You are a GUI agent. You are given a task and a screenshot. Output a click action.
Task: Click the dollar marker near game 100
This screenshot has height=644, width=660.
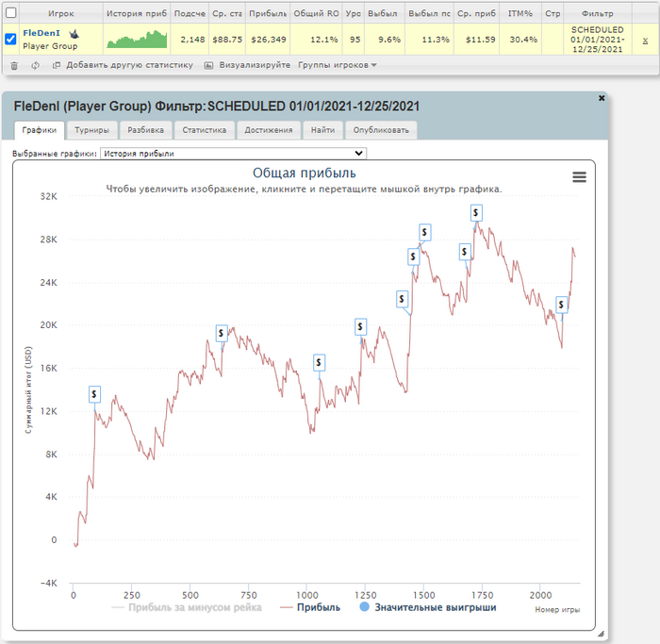(x=94, y=394)
